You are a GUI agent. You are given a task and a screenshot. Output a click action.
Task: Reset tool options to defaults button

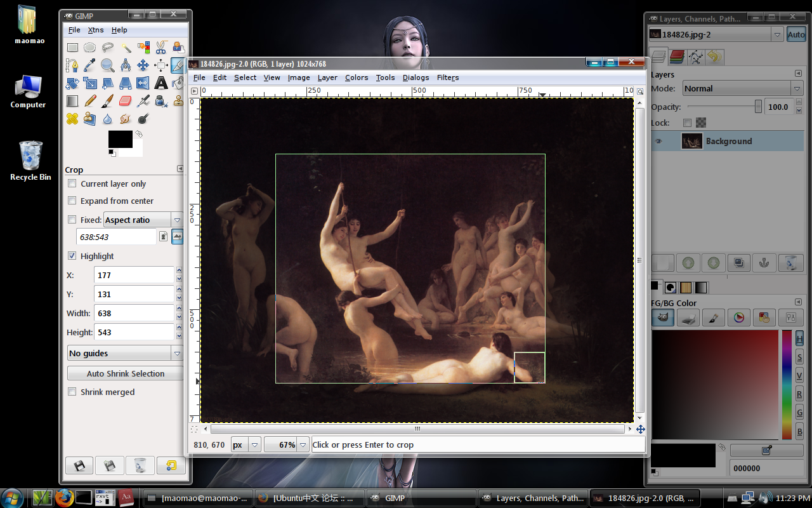pos(171,465)
